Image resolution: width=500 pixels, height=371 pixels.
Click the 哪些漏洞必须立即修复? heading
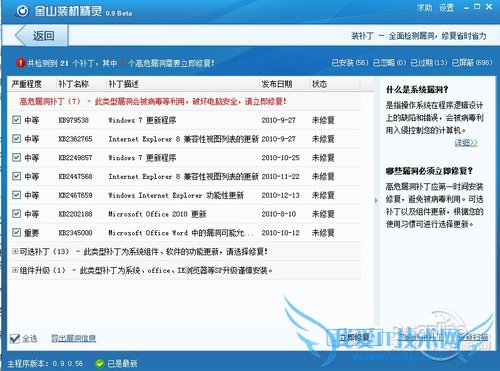click(429, 171)
